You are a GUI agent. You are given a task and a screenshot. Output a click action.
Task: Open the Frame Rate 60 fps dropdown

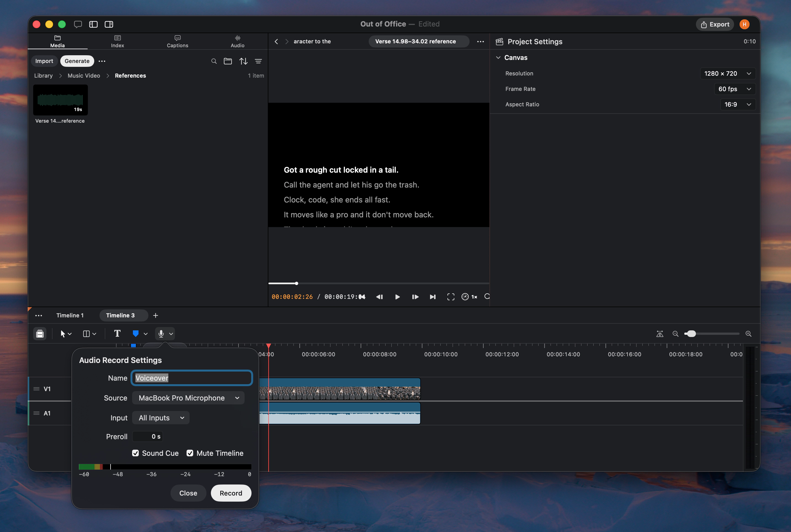coord(735,89)
